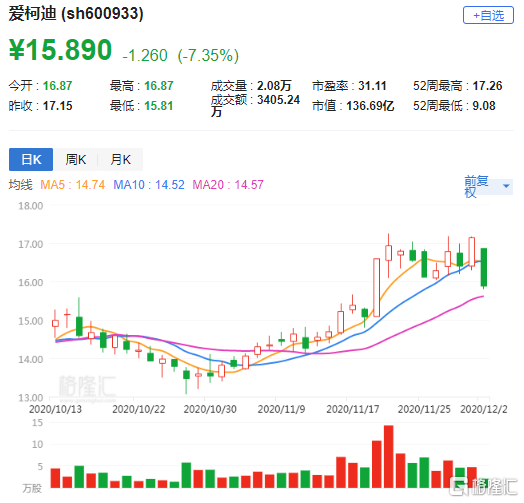Switch to the 月K monthly chart tab

(121, 159)
